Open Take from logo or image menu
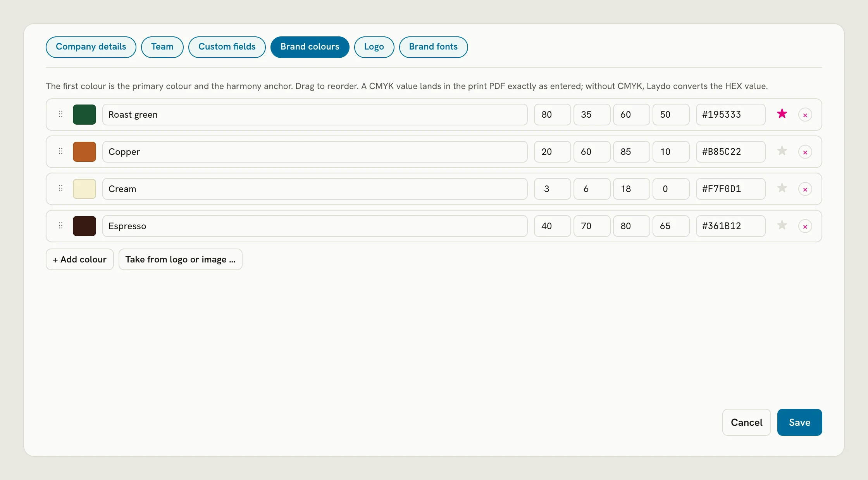The width and height of the screenshot is (868, 480). pyautogui.click(x=180, y=259)
